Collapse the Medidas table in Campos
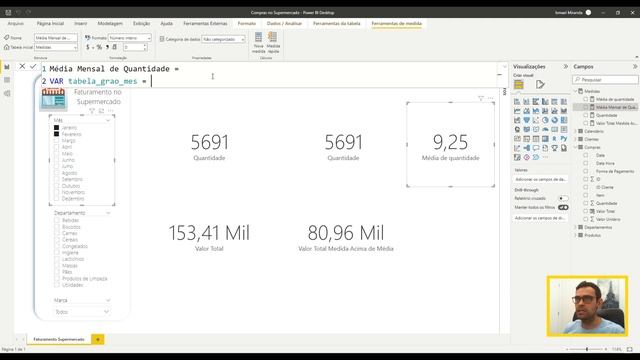The width and height of the screenshot is (640, 360). 576,91
